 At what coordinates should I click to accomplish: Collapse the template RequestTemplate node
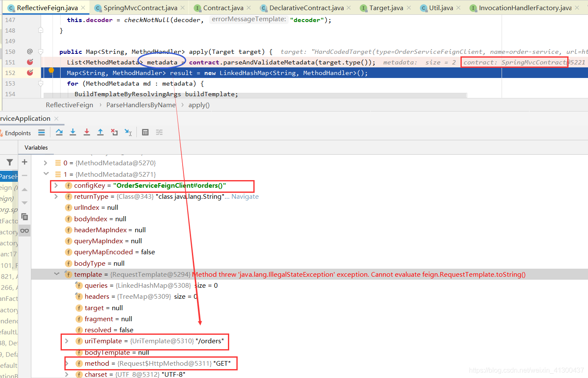pos(56,274)
